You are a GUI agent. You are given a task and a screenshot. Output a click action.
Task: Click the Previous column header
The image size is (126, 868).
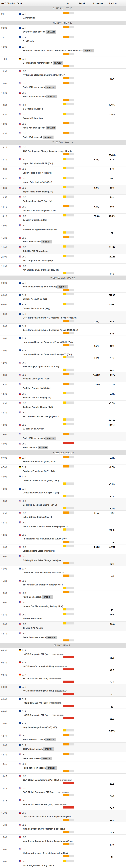point(113,3)
